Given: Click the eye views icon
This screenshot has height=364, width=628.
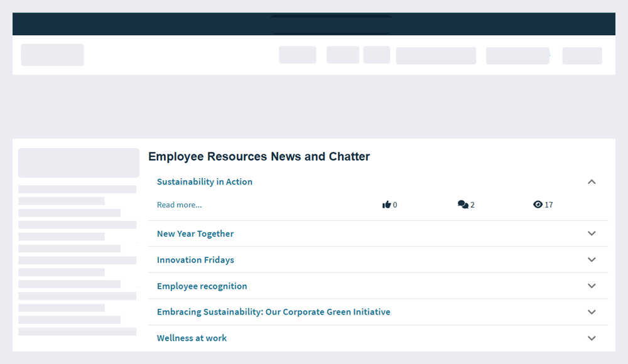Looking at the screenshot, I should [x=538, y=205].
